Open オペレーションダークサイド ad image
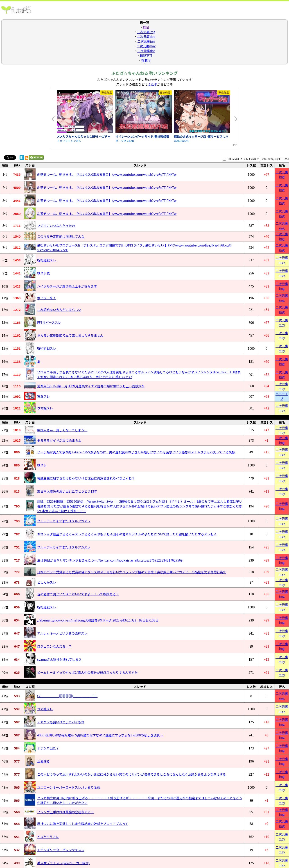This screenshot has width=289, height=868. tap(143, 111)
